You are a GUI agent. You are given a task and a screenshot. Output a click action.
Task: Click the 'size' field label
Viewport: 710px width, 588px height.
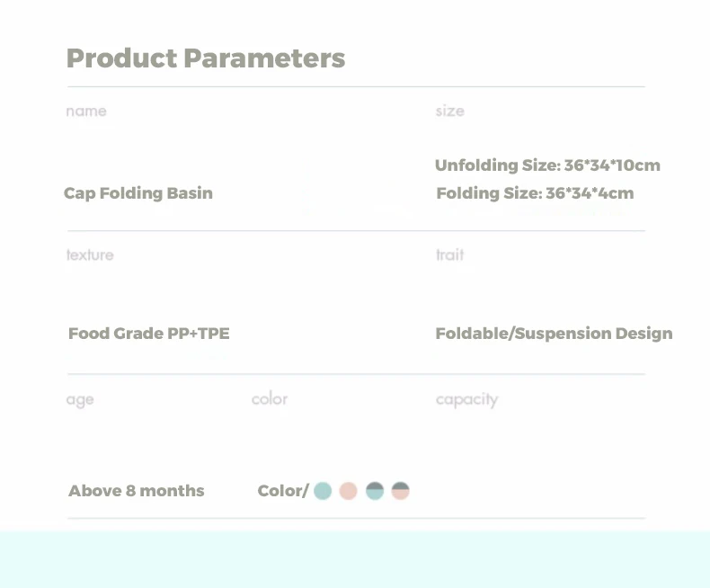click(x=450, y=111)
